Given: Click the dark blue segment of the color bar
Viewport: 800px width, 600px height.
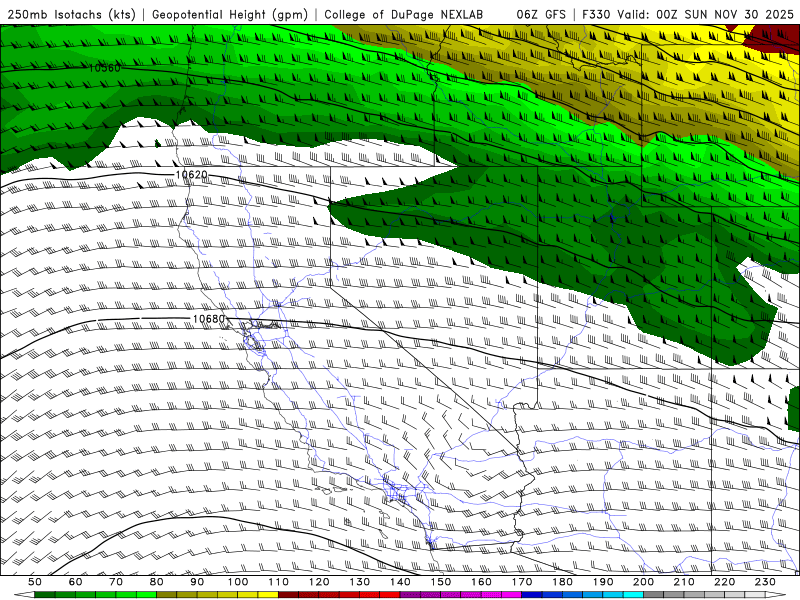Looking at the screenshot, I should [x=532, y=595].
